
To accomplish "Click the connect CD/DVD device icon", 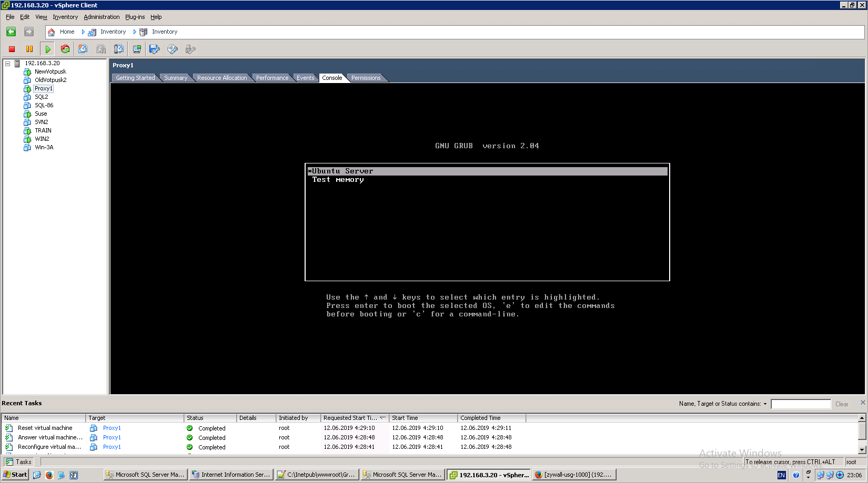I will 173,49.
